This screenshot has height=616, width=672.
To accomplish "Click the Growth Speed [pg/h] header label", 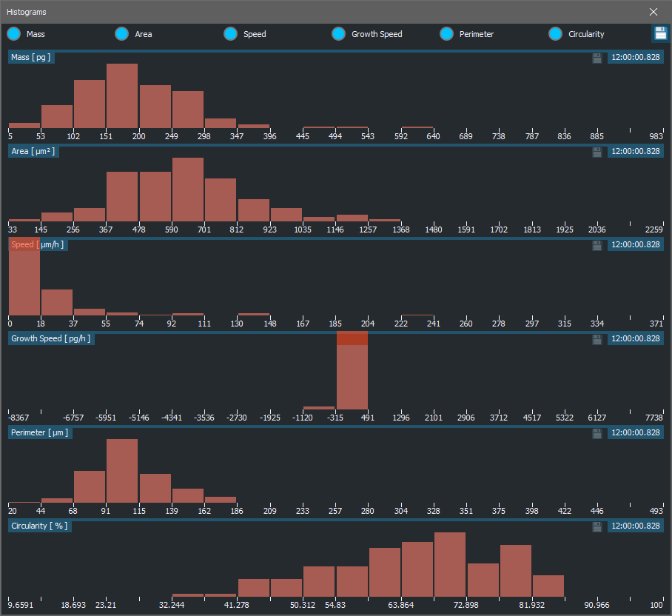I will [x=51, y=339].
